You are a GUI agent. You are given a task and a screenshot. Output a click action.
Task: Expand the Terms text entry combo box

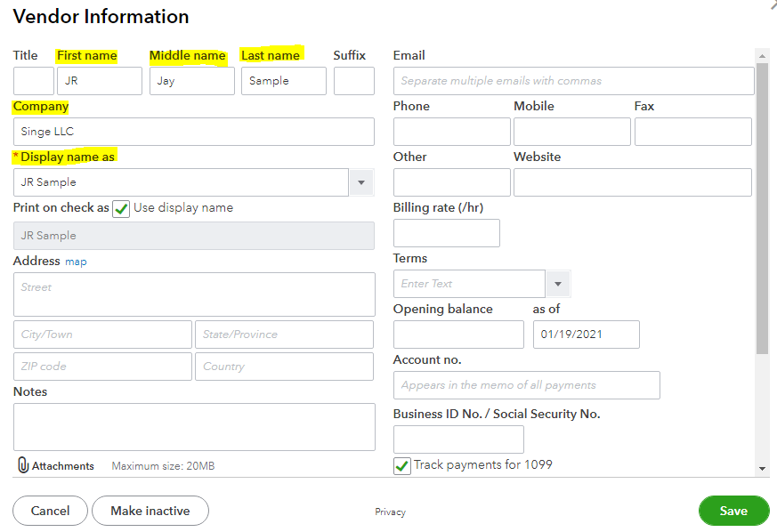pyautogui.click(x=558, y=283)
